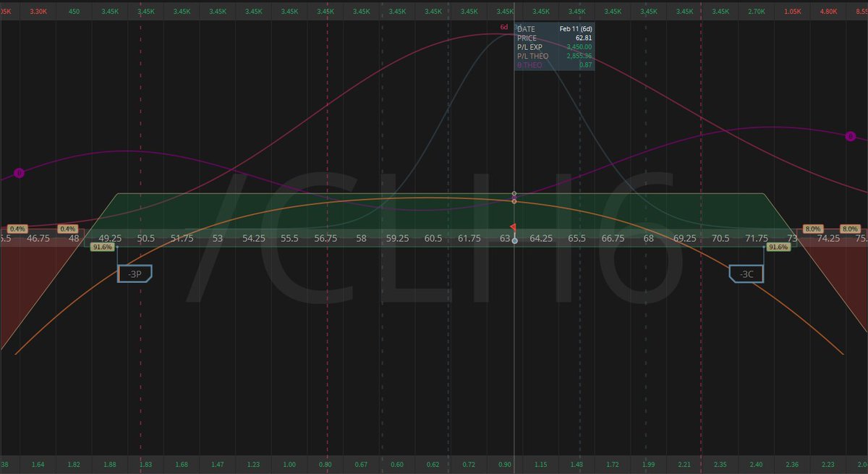Click the 4.80K value in the top row

pos(828,12)
